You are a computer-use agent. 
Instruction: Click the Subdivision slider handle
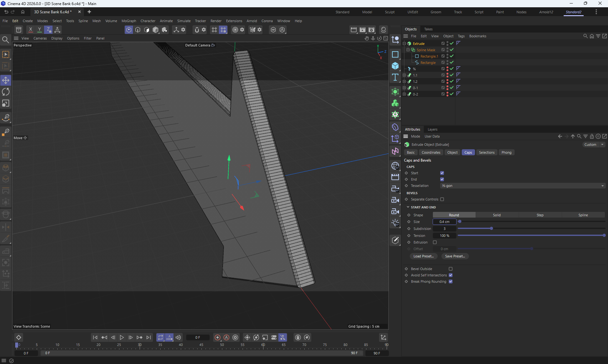click(491, 228)
